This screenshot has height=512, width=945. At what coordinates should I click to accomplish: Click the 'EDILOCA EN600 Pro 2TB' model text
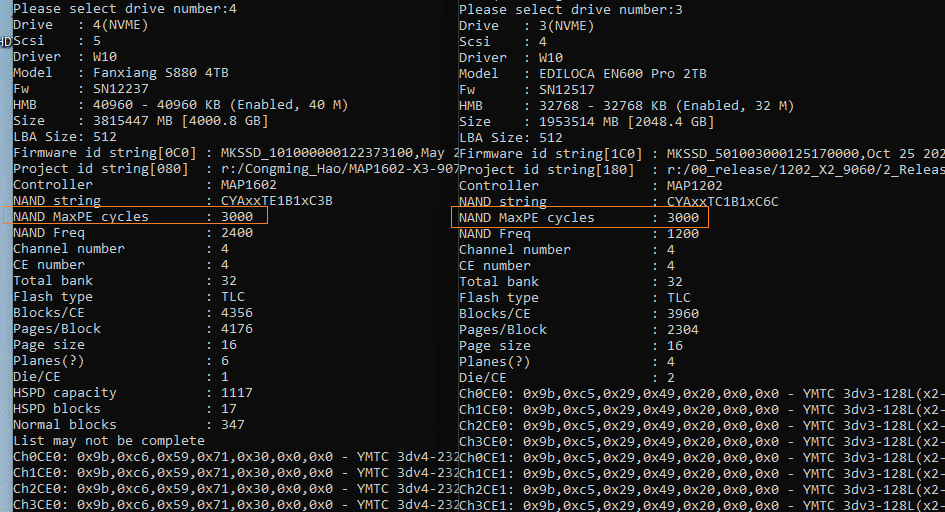[623, 74]
